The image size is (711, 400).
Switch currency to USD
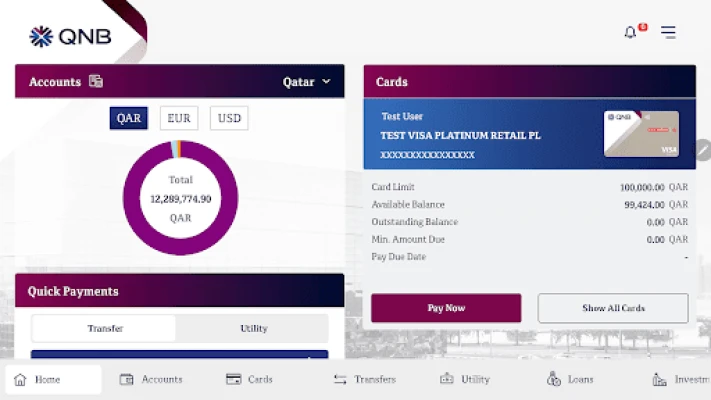coord(229,118)
